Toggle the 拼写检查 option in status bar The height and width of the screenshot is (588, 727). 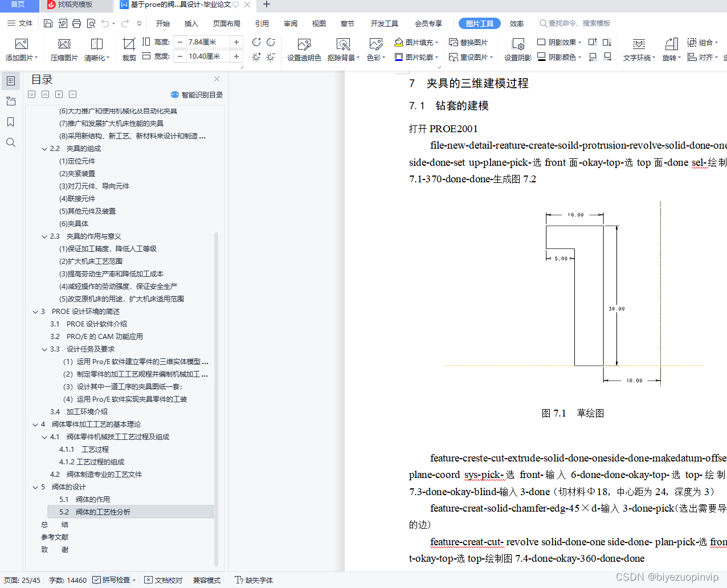point(113,580)
